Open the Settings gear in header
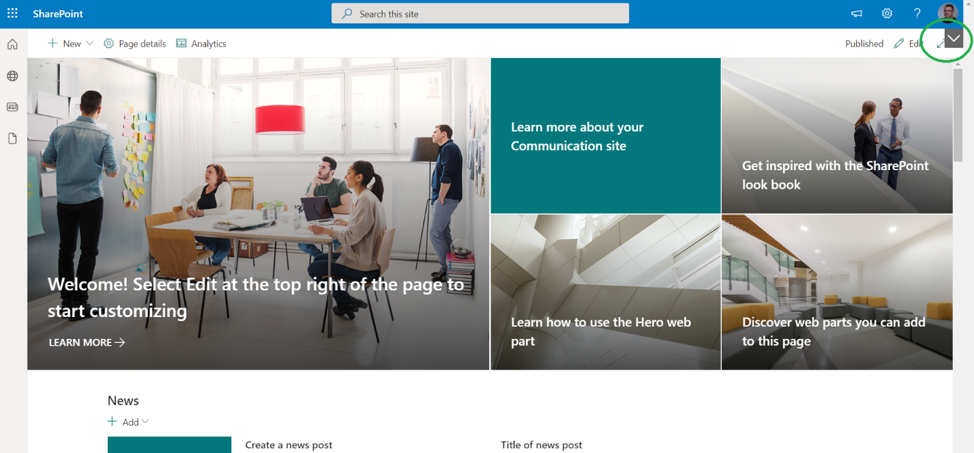This screenshot has height=453, width=974. [886, 14]
